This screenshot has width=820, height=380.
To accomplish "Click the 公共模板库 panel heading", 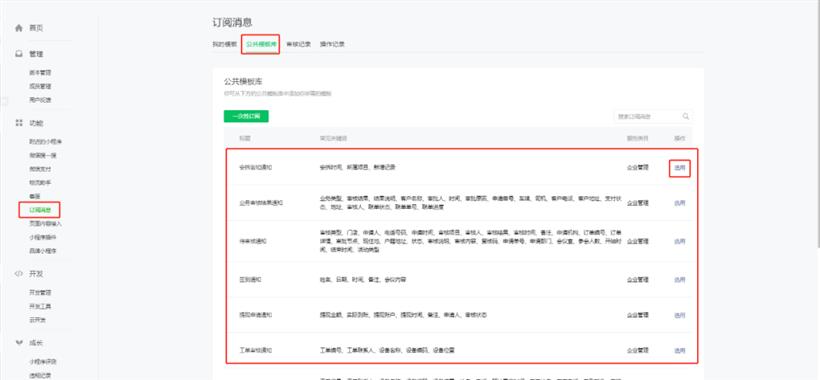I will (x=243, y=82).
